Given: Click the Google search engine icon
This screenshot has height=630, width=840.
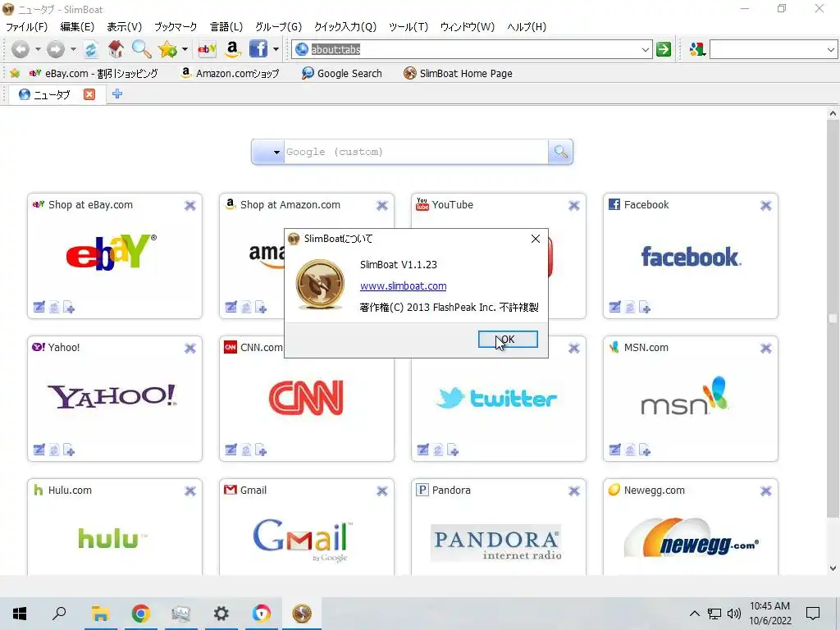Looking at the screenshot, I should (x=697, y=49).
